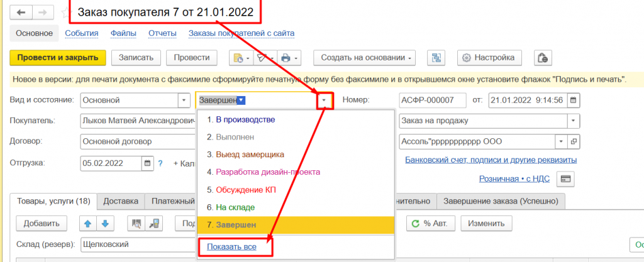This screenshot has width=644, height=262.
Task: Click the Отгрузка date field '05.02.2022'
Action: pos(111,163)
